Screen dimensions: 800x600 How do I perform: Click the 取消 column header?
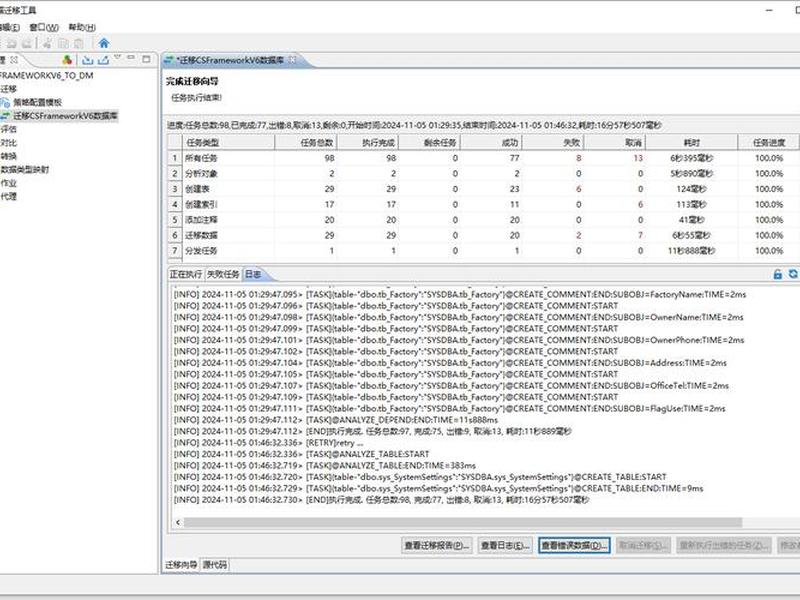click(615, 142)
